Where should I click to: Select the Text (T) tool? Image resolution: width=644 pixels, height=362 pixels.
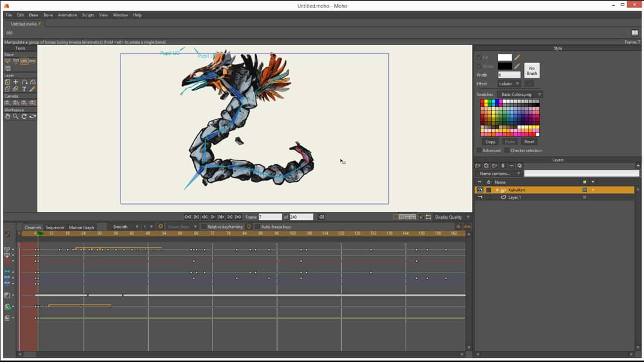coord(24,89)
